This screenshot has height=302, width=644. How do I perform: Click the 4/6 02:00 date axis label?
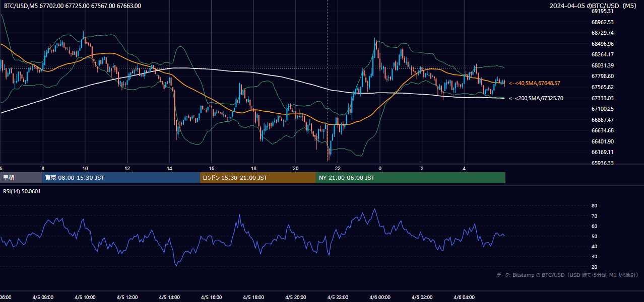tap(422, 297)
